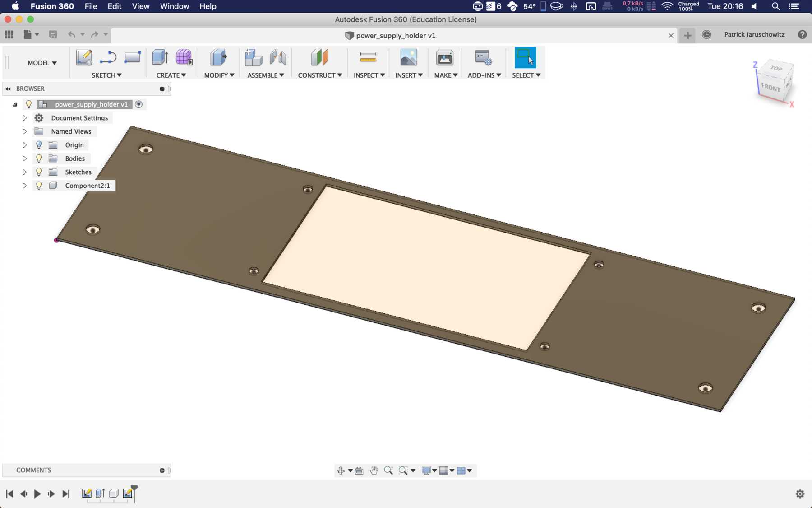Open the MODIFY dropdown menu
The image size is (812, 508).
point(219,75)
